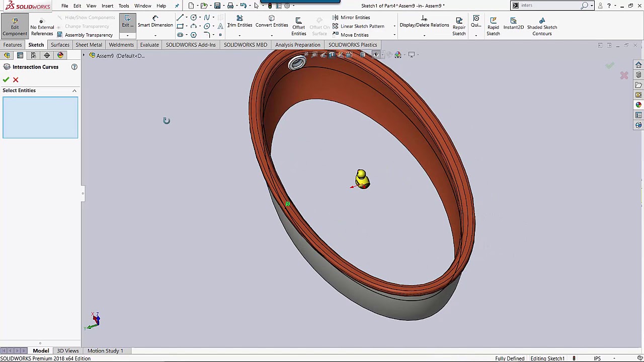Open the SOLIDWORKS Add-Ins tab
Screen dimensions: 644x362
[x=191, y=45]
